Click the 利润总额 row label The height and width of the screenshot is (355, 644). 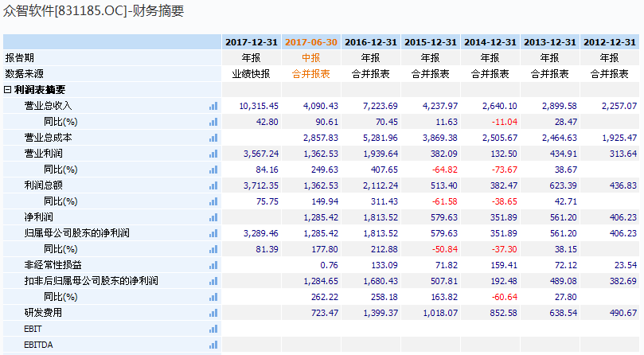(x=44, y=185)
